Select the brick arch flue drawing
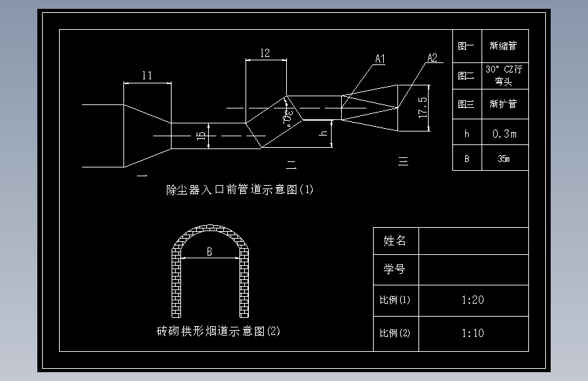The width and height of the screenshot is (588, 381). [x=210, y=271]
